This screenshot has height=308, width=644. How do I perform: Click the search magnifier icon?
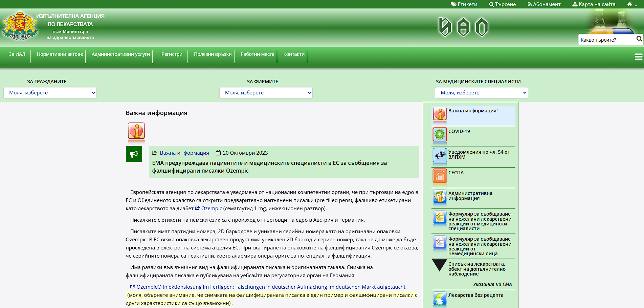coord(639,39)
